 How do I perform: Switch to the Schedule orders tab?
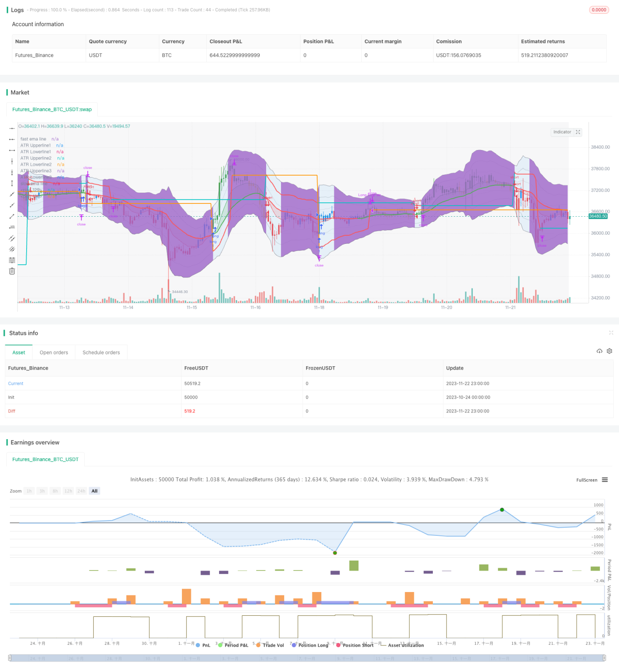click(101, 352)
